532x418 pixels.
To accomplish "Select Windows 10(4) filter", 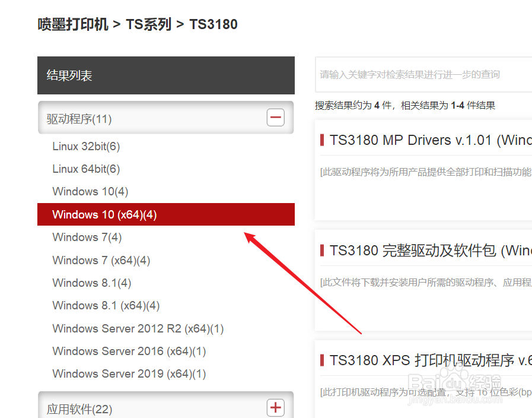I will pos(90,192).
